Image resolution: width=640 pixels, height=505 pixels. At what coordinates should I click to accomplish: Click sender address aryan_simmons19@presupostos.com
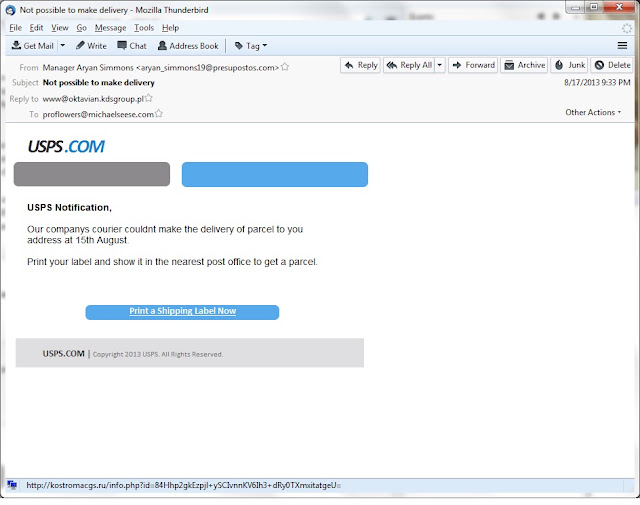[207, 68]
